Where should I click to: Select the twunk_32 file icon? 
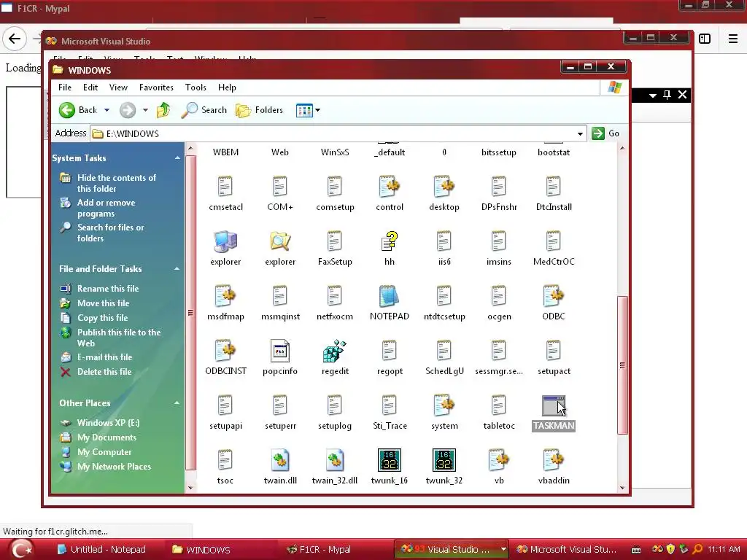point(444,460)
